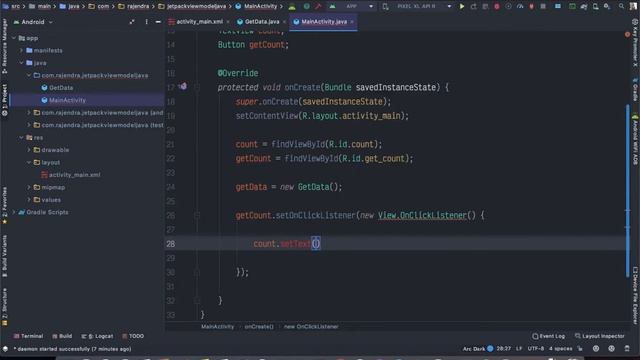Viewport: 640px width, 360px height.
Task: Open the Event Log
Action: point(548,336)
